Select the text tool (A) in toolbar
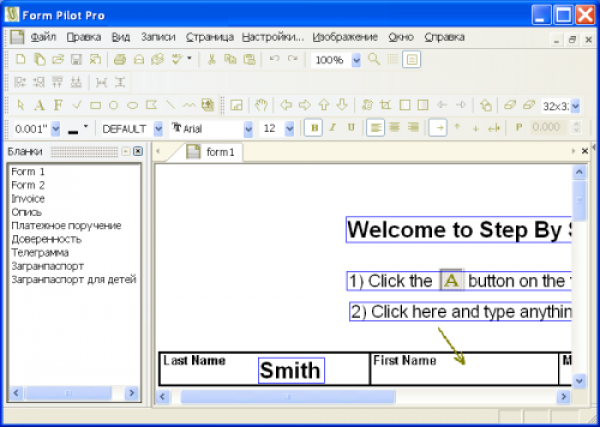 [x=39, y=105]
